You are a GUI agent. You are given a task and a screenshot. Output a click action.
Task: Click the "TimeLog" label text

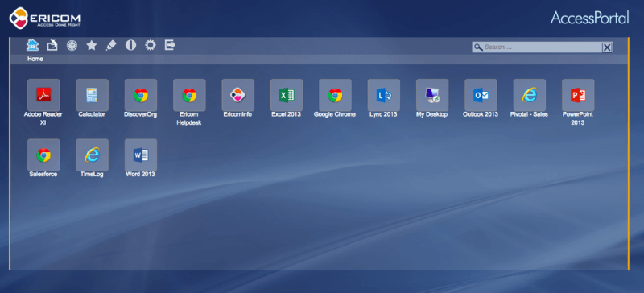[x=92, y=174]
